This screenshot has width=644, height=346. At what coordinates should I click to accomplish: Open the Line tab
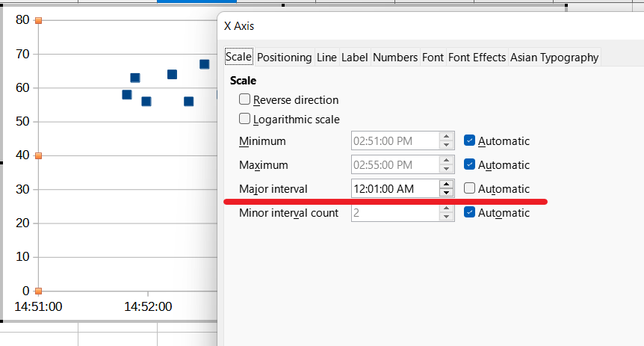point(326,57)
